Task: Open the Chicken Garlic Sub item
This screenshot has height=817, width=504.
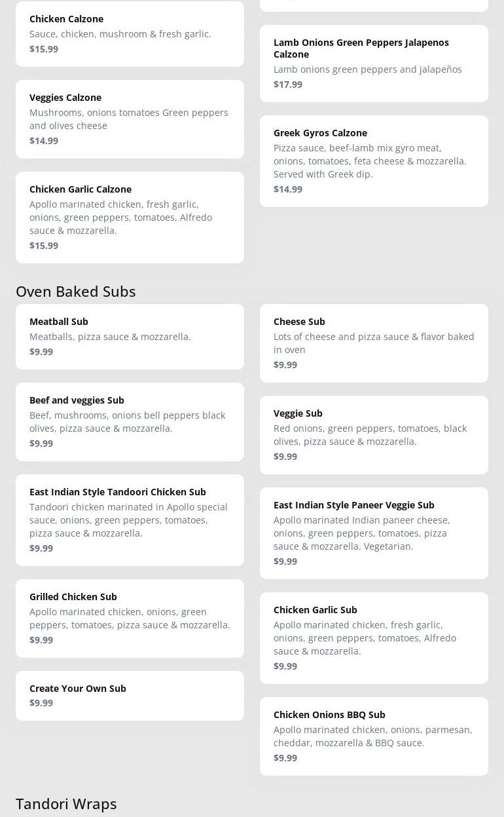Action: (374, 637)
